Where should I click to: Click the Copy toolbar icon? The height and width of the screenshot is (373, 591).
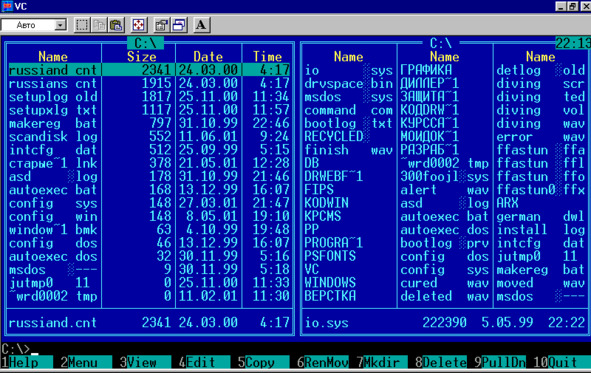click(x=99, y=25)
